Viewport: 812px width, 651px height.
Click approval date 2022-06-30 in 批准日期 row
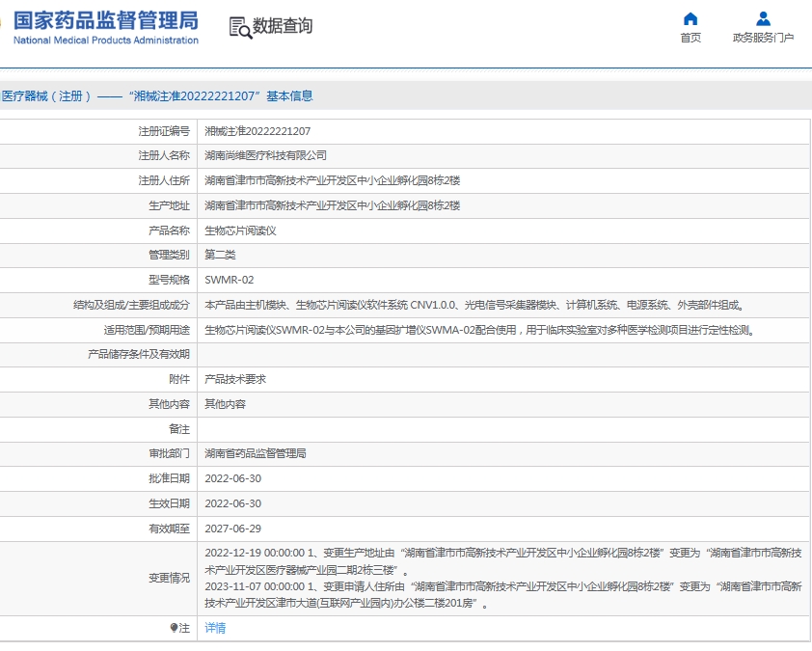233,478
